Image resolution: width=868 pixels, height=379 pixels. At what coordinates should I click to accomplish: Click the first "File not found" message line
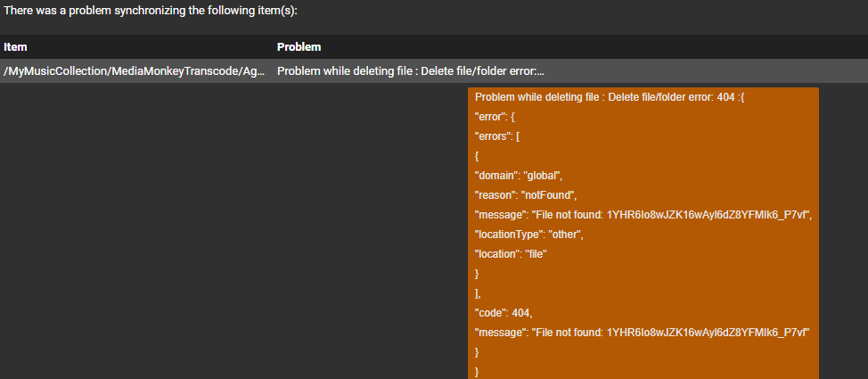coord(643,214)
